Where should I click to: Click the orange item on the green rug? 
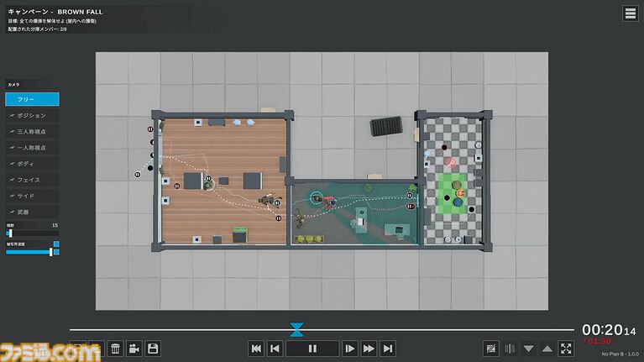point(461,192)
